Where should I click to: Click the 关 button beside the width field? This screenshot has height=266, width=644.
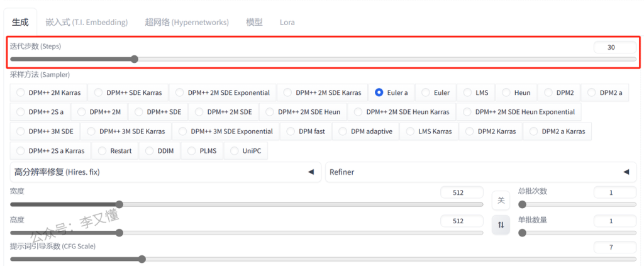501,201
